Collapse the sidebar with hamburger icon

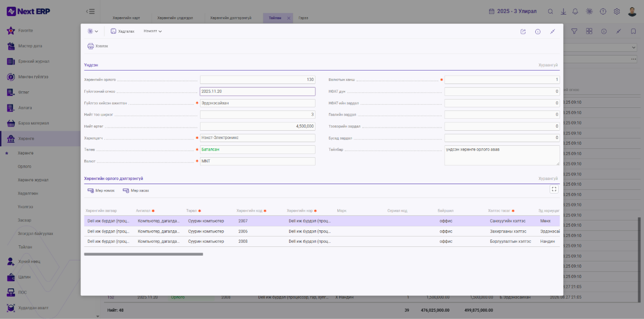90,11
